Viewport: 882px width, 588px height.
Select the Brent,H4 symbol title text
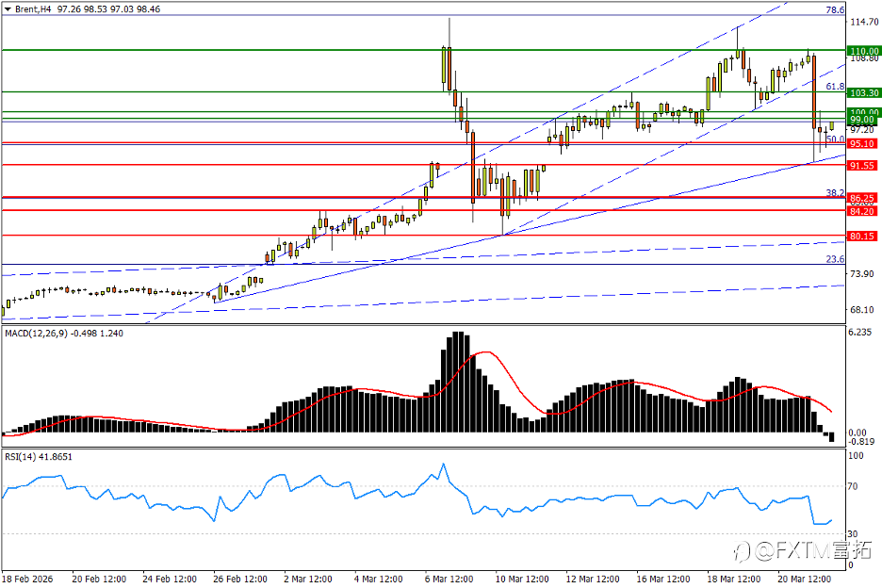[34, 9]
